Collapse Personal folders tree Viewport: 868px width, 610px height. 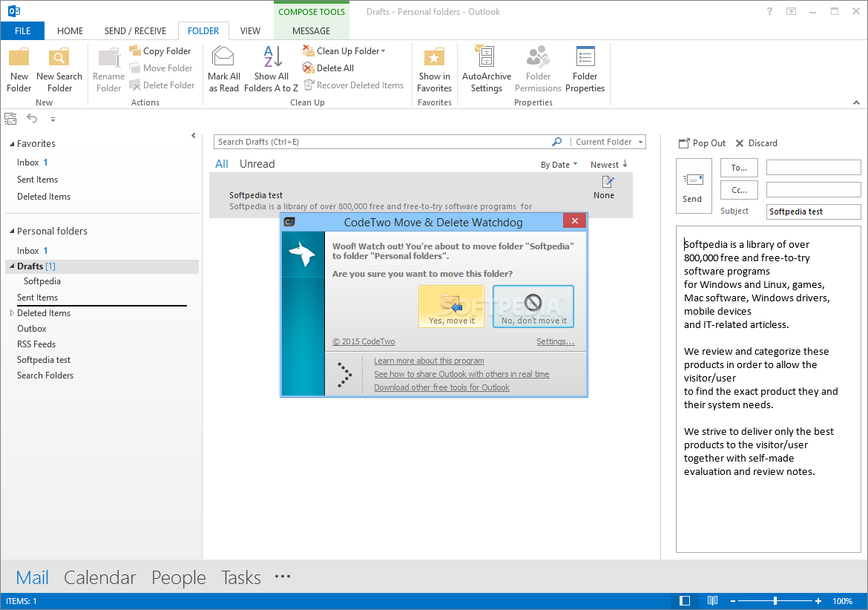pyautogui.click(x=12, y=232)
